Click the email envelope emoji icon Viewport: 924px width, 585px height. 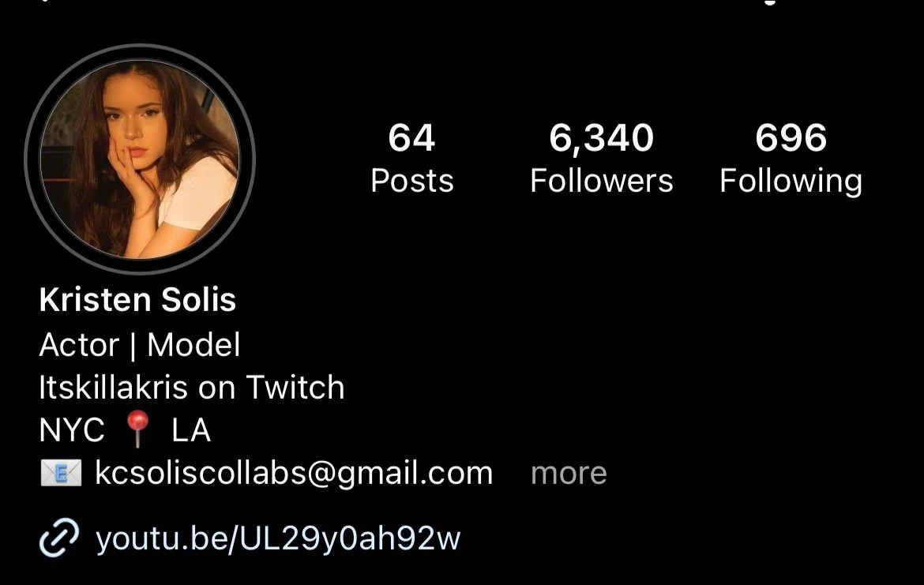coord(61,473)
